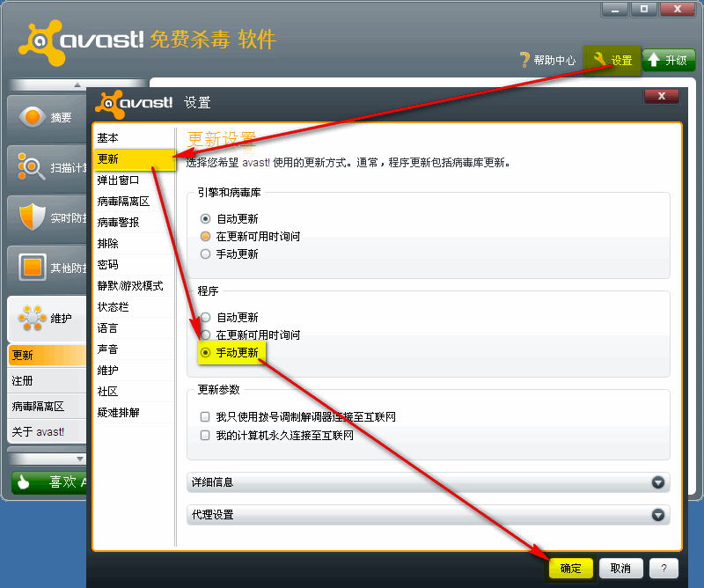Switch to 静默/游戏模式 settings category

[130, 286]
